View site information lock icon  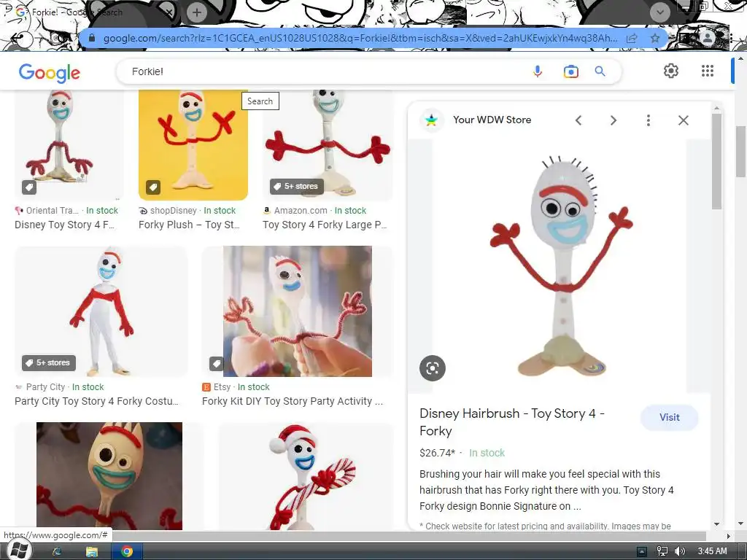click(x=91, y=38)
